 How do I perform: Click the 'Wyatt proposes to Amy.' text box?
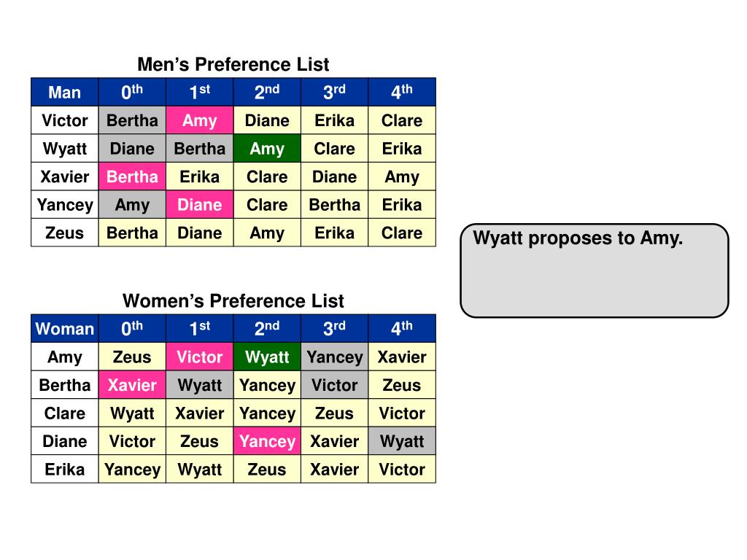pos(594,271)
